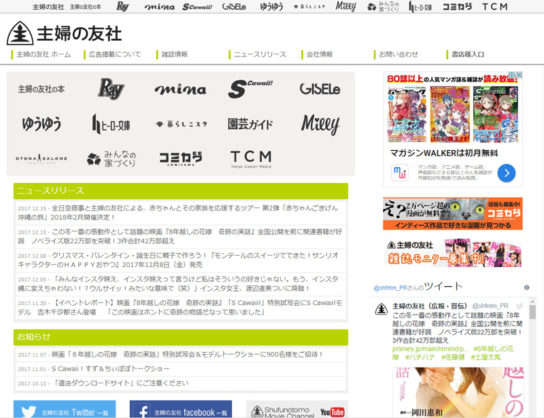544x418 pixels.
Task: Click manga covers in Magazine WALKER ad
Action: click(453, 114)
